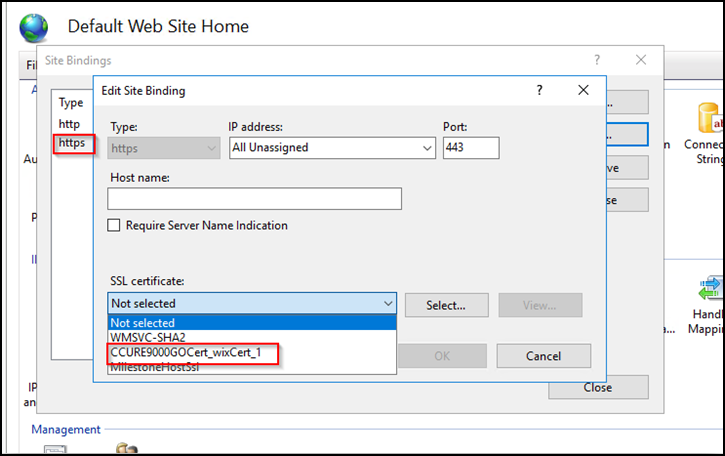Collapse the SSL certificate dropdown arrow

tap(387, 303)
